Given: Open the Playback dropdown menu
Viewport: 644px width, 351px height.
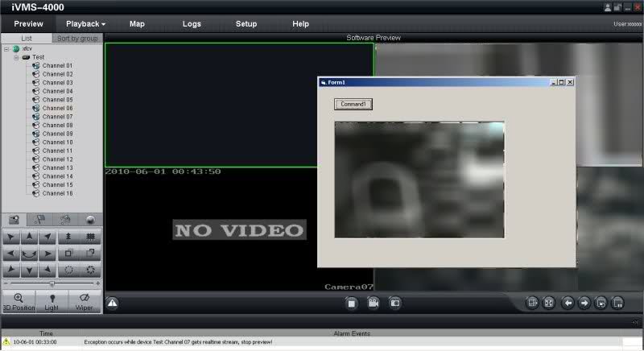Looking at the screenshot, I should click(85, 24).
